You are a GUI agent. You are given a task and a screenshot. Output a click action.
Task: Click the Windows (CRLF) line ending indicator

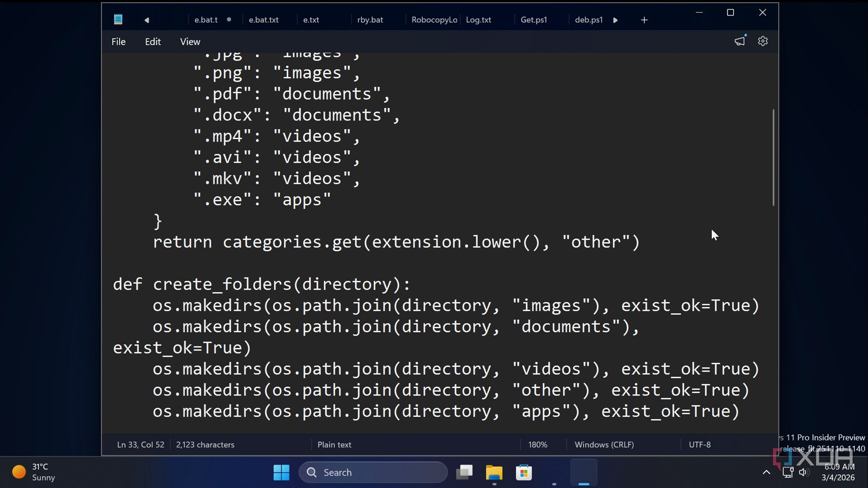[x=604, y=445]
